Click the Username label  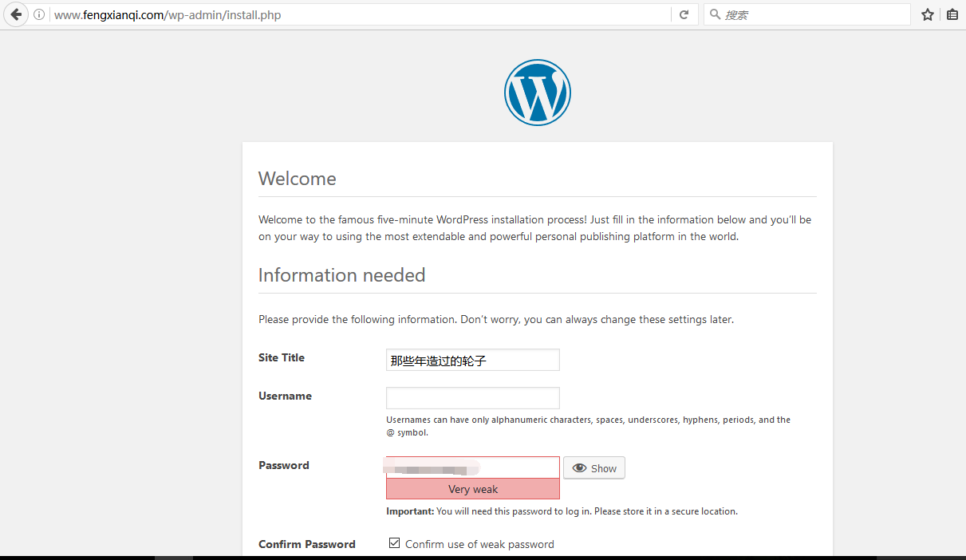[x=285, y=396]
